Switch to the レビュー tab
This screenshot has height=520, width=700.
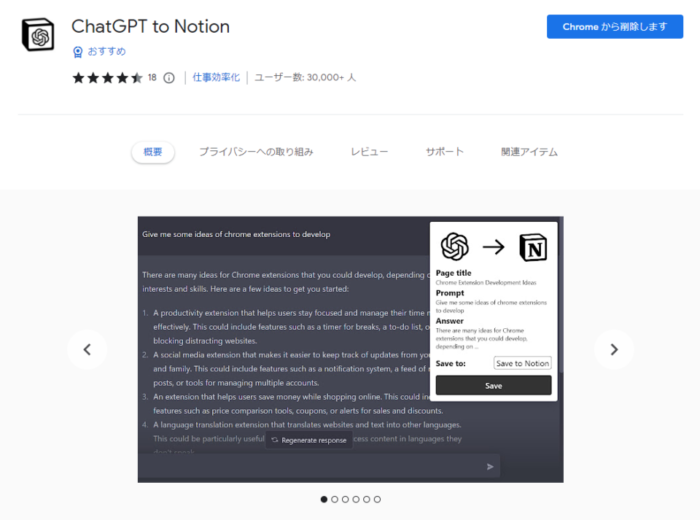tap(369, 152)
